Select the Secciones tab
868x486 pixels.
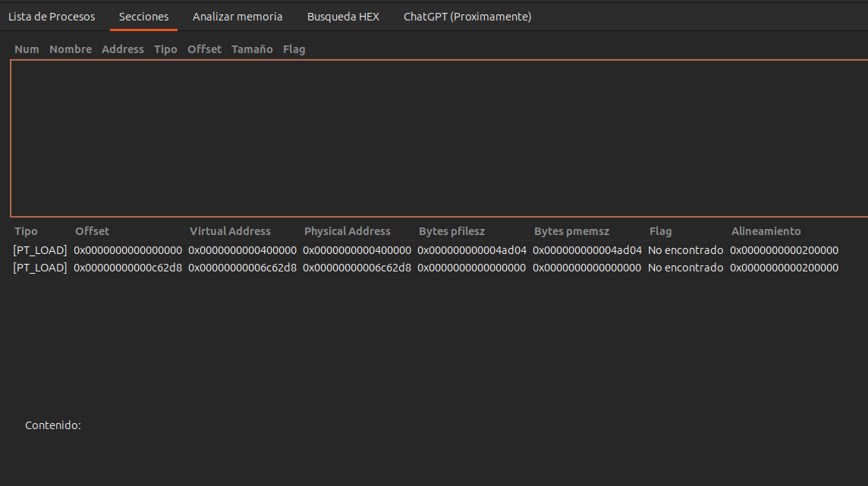(x=143, y=17)
